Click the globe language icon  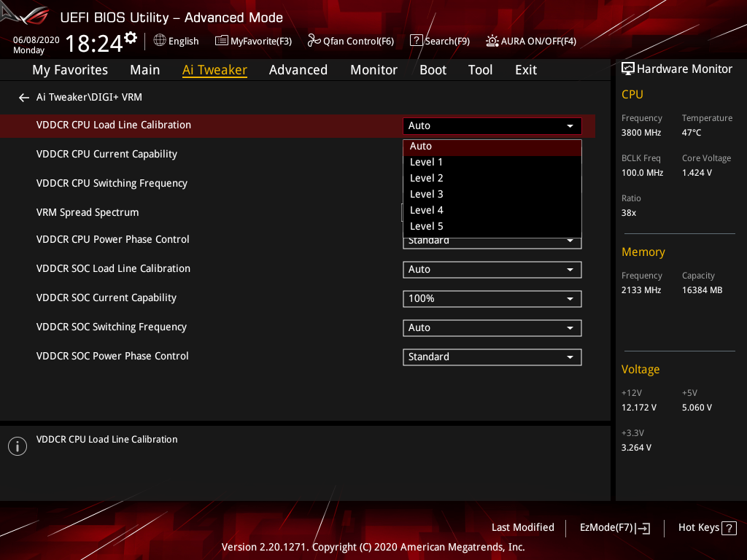(x=160, y=41)
